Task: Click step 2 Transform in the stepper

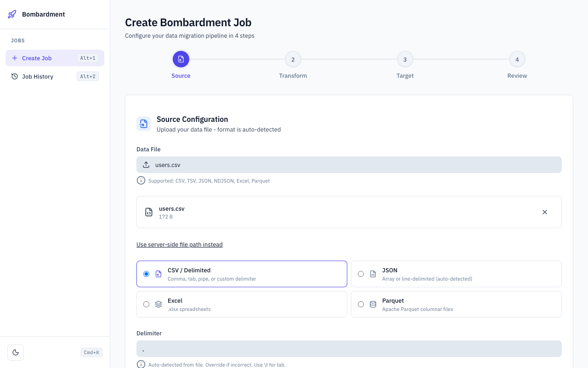Action: click(x=293, y=59)
